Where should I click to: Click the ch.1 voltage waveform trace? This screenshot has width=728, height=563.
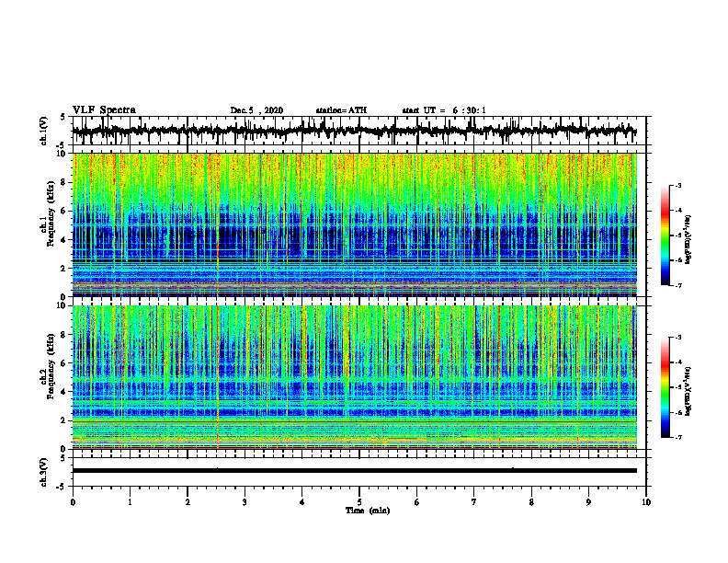355,131
